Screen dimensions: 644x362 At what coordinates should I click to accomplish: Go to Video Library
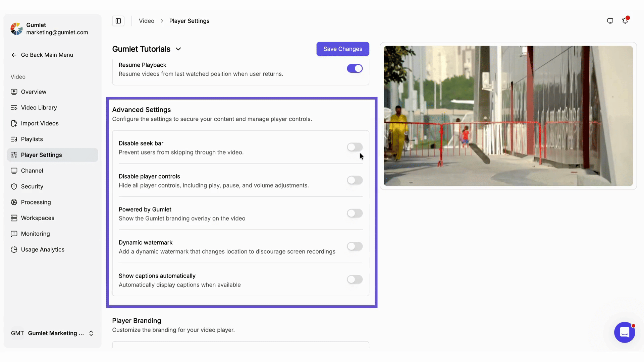52,108
